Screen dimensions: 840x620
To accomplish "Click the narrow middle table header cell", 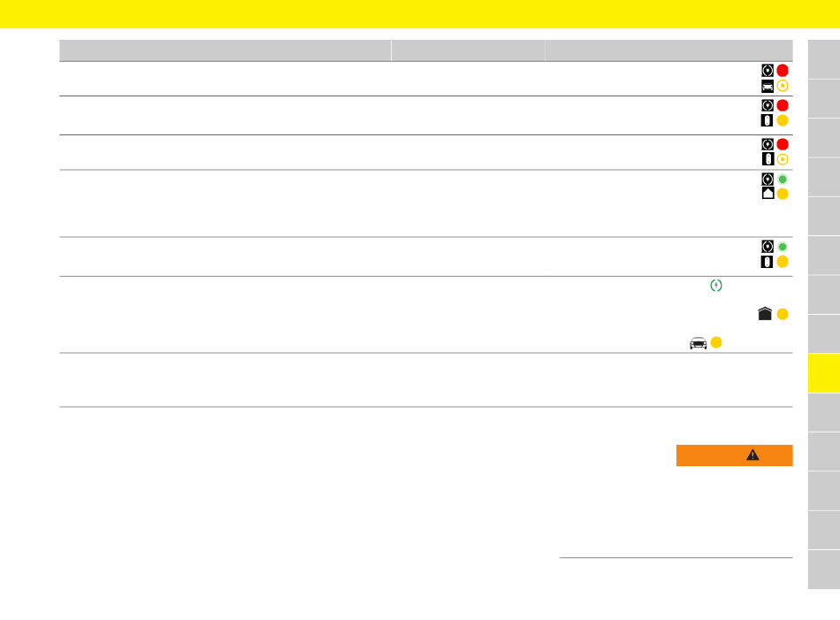I will click(469, 50).
